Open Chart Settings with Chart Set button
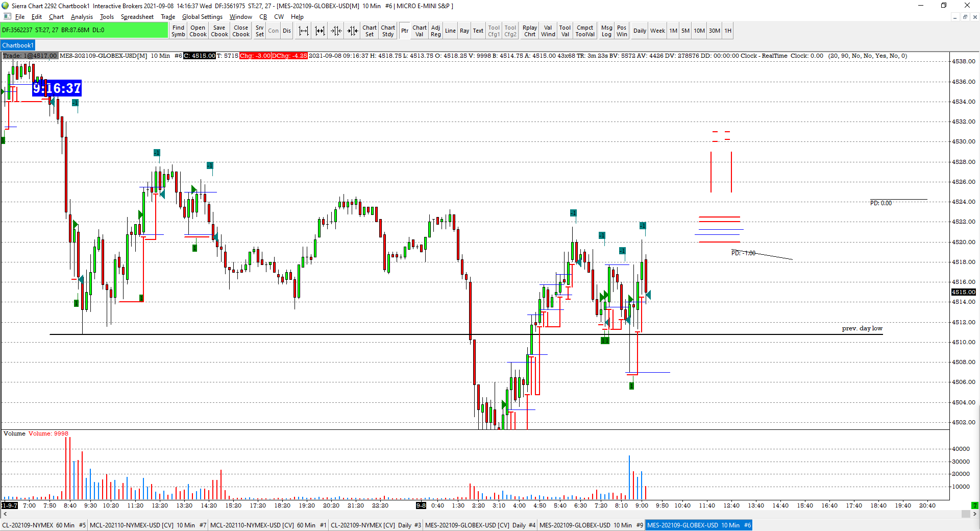 (x=370, y=31)
